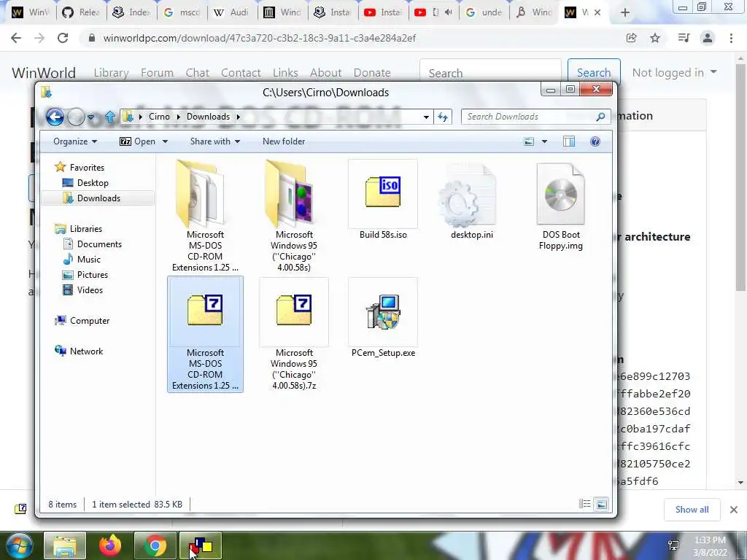Viewport: 747px width, 560px height.
Task: Click the WinWorld site search field
Action: coord(491,72)
